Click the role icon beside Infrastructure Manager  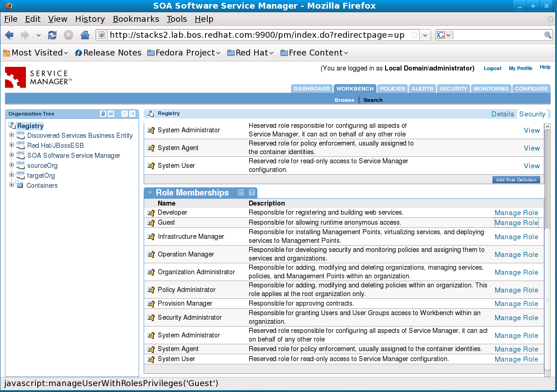[x=151, y=236]
